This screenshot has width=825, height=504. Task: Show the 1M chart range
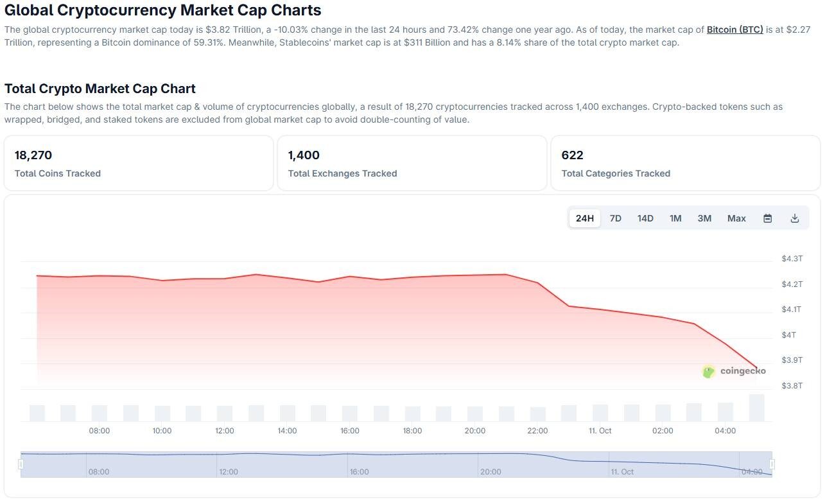(x=675, y=218)
